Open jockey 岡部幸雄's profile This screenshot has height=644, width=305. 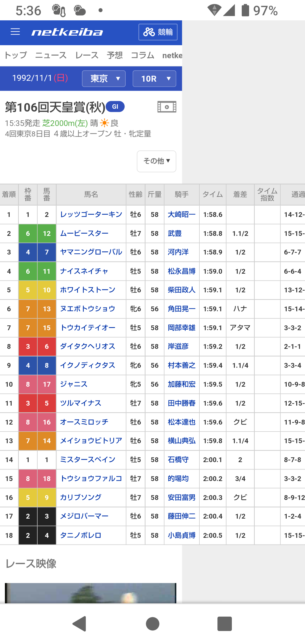pyautogui.click(x=182, y=328)
